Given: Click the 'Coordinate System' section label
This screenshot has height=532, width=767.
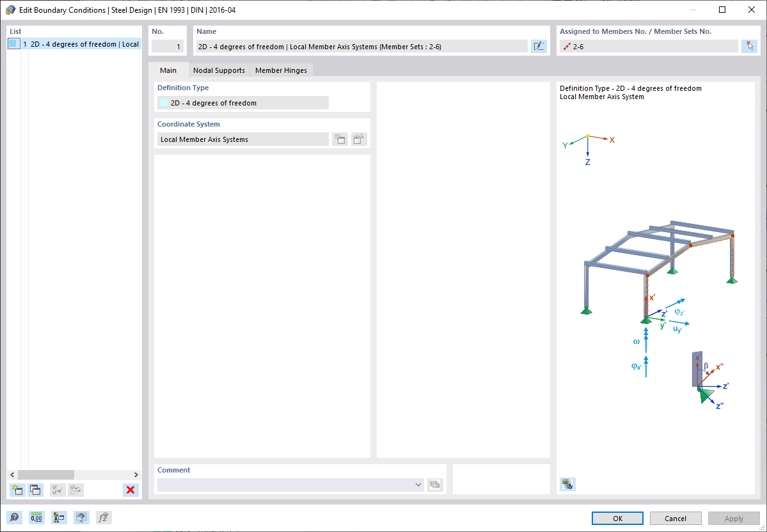Looking at the screenshot, I should 189,124.
